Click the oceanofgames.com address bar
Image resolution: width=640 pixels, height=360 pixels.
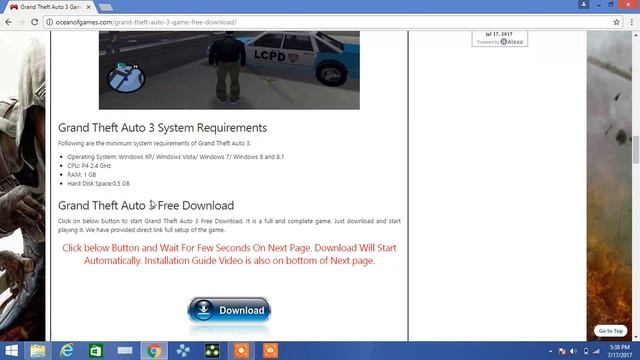pos(333,22)
